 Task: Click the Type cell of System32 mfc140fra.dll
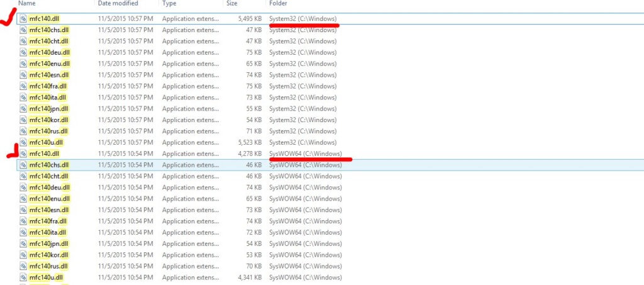[191, 86]
